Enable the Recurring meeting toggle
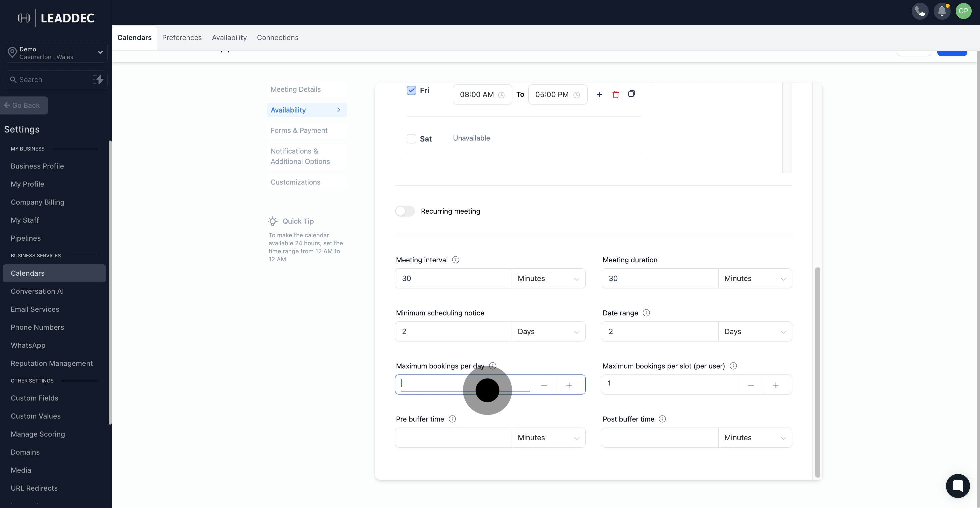The height and width of the screenshot is (508, 980). coord(405,211)
